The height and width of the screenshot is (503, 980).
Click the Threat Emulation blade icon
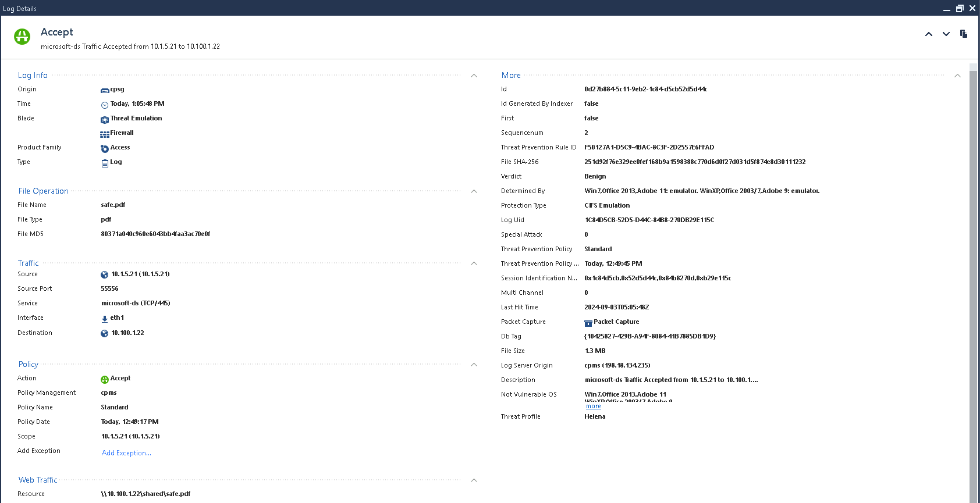tap(105, 119)
